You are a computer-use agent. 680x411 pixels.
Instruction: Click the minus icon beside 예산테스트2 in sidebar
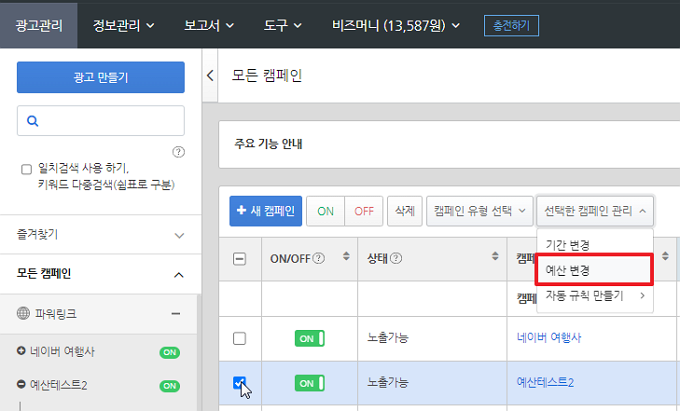click(22, 385)
